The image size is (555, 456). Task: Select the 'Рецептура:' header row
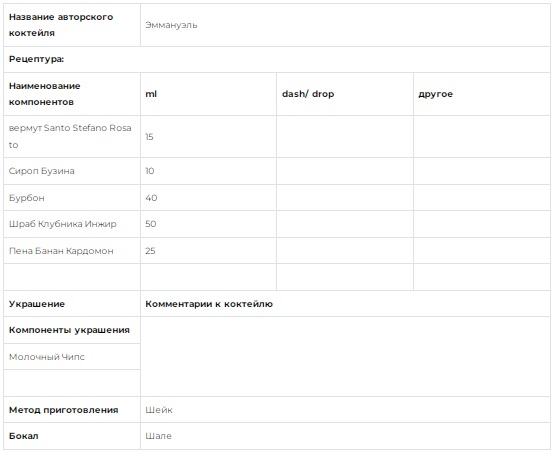point(277,59)
